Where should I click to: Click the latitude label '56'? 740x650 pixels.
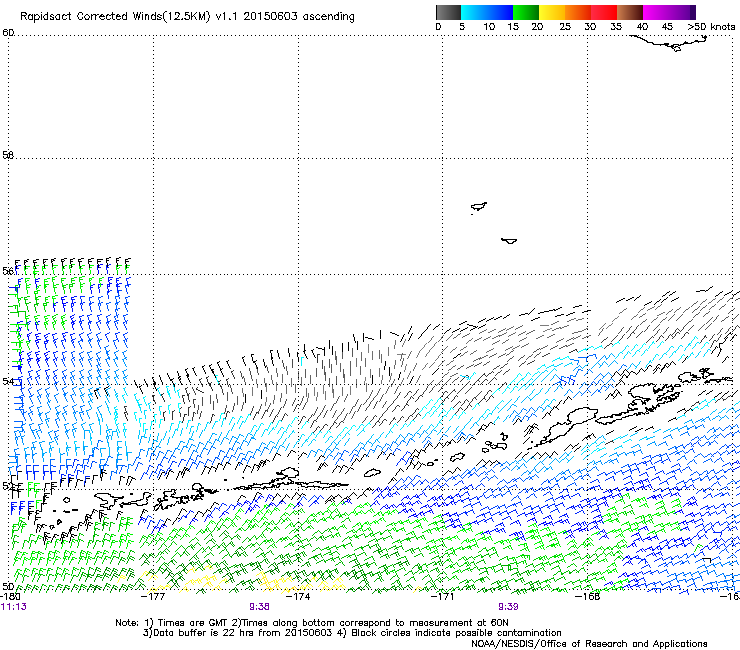(x=8, y=271)
